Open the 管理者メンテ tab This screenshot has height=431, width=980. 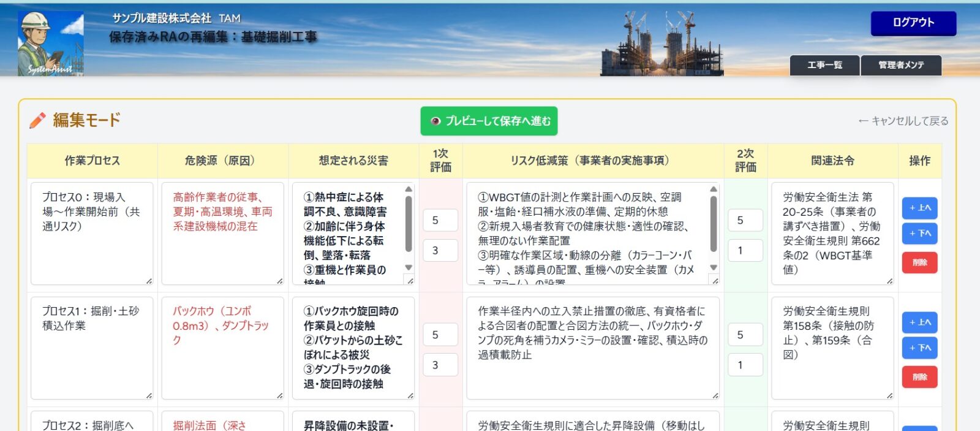tap(901, 65)
